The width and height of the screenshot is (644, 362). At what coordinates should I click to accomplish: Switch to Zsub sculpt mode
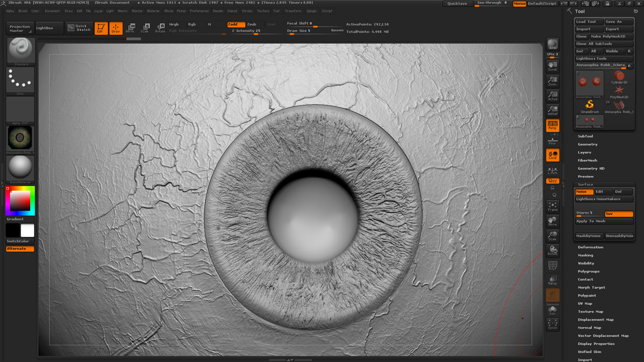point(252,24)
